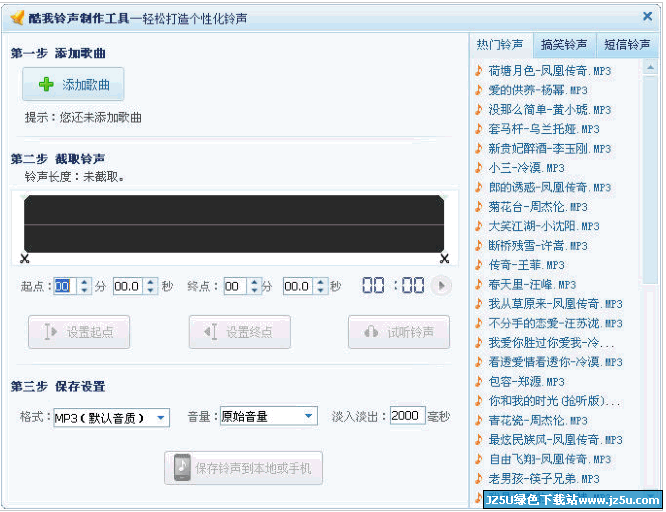This screenshot has height=512, width=666.
Task: Click the ringtone list scrollbar thumb
Action: click(x=650, y=178)
